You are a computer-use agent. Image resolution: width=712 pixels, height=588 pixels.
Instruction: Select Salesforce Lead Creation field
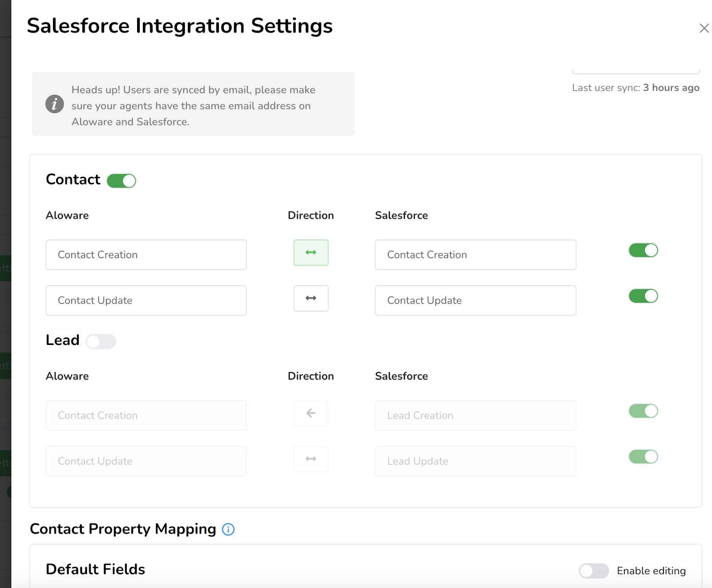(476, 415)
